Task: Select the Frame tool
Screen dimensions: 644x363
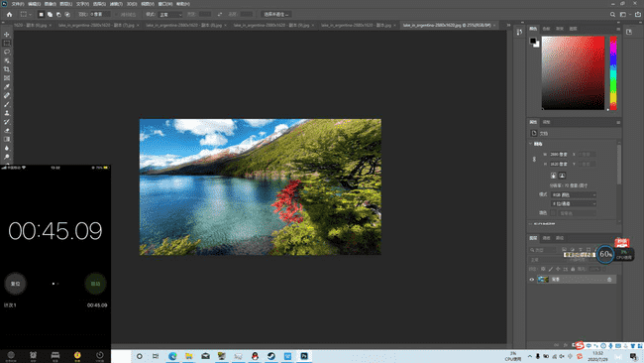Action: [x=7, y=78]
